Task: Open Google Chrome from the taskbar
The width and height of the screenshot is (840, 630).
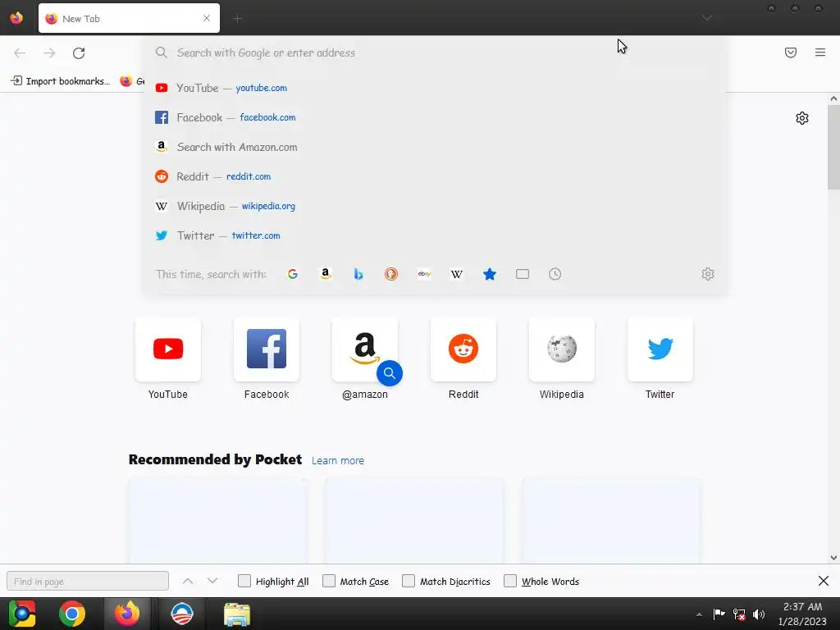Action: (x=72, y=614)
